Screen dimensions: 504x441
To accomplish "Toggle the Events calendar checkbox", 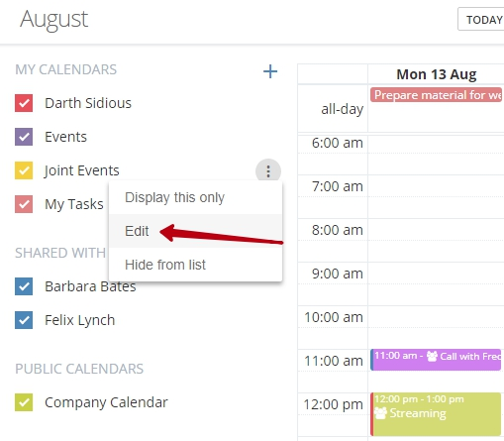I will tap(24, 137).
